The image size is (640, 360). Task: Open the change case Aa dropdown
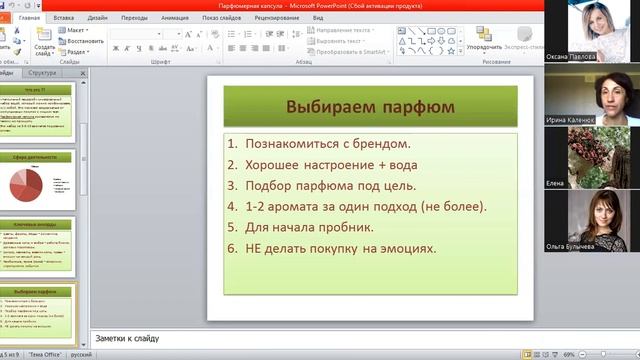coord(190,49)
